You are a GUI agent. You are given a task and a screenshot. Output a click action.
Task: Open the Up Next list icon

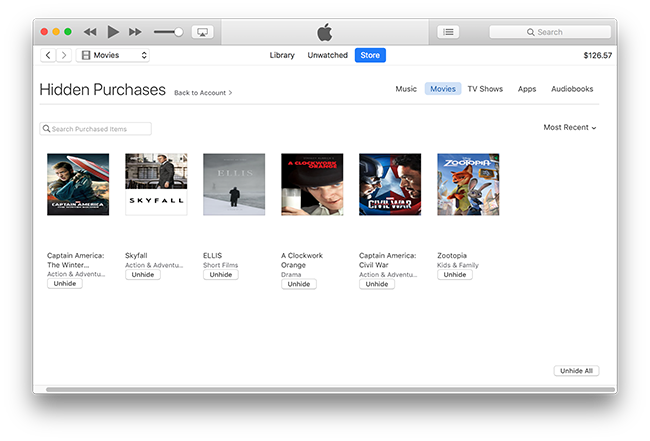(448, 32)
